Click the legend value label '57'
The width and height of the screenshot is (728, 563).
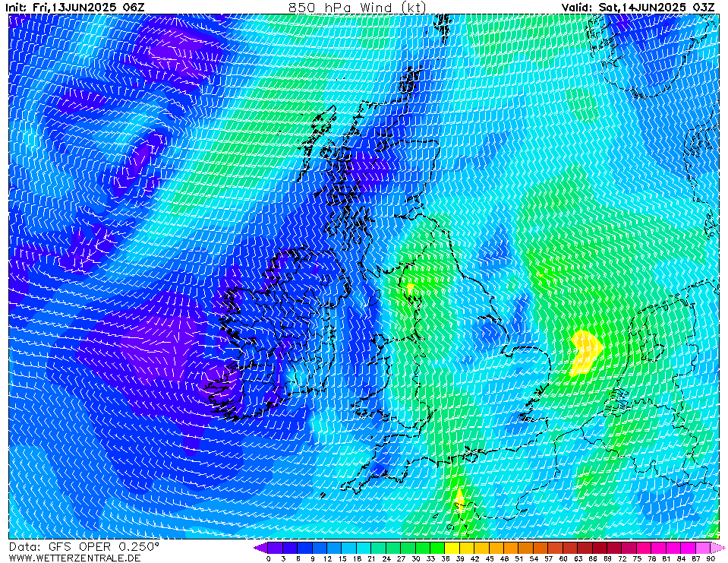click(x=548, y=558)
